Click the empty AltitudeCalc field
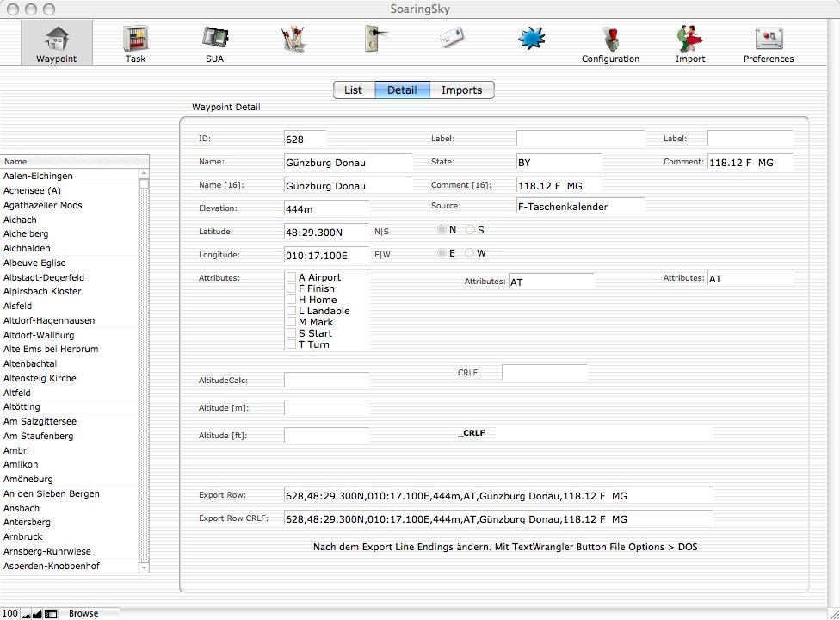This screenshot has width=840, height=620. point(326,381)
